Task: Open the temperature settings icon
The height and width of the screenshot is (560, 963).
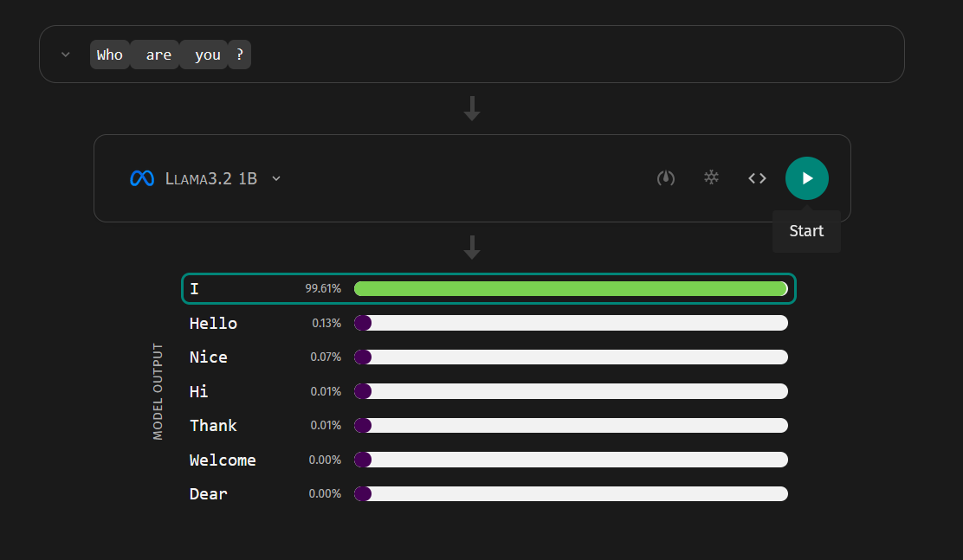Action: [666, 178]
